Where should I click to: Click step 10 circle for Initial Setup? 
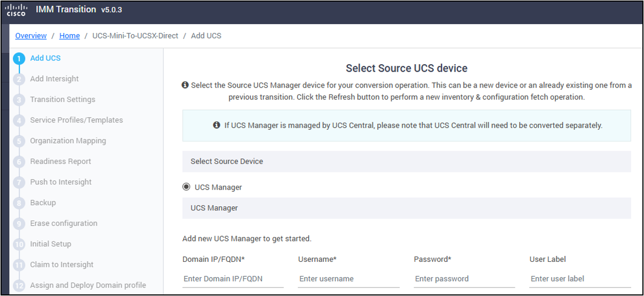(19, 245)
